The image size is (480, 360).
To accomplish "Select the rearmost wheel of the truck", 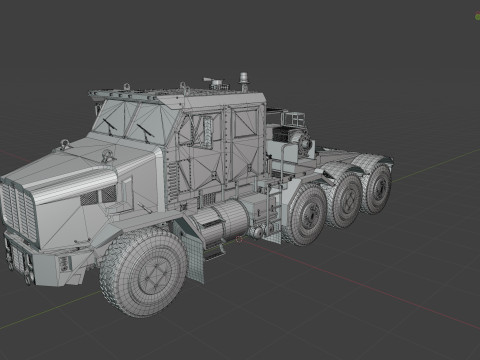I will (x=378, y=188).
